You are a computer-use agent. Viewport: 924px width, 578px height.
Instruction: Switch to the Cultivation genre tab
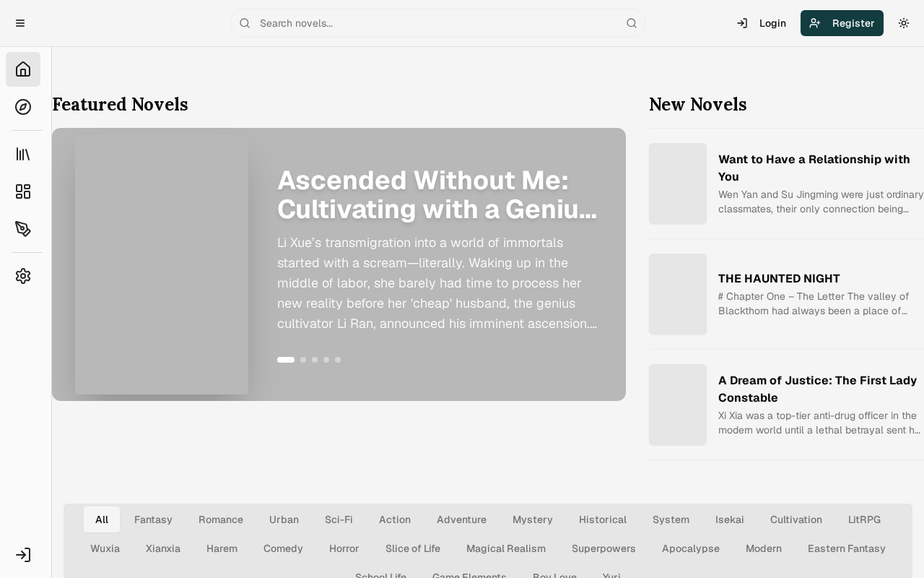[796, 519]
